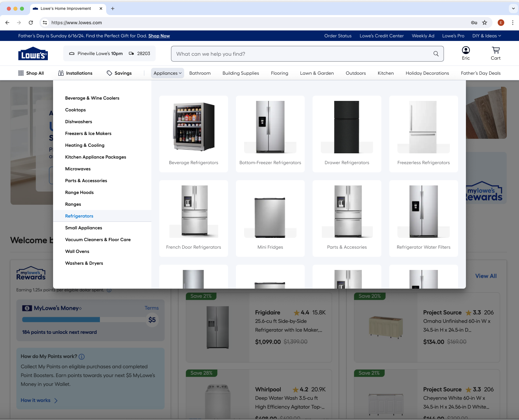Image resolution: width=519 pixels, height=420 pixels.
Task: Open French Door Refrigerators tile
Action: 194,219
